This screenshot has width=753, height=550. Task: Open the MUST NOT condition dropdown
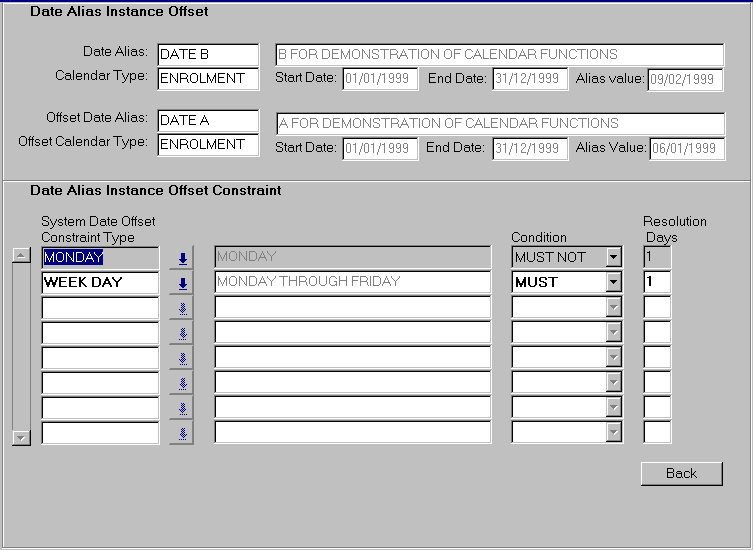(x=613, y=258)
